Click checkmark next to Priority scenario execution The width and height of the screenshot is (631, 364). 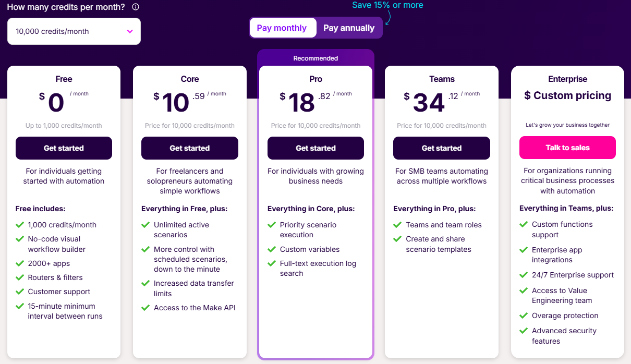coord(272,225)
